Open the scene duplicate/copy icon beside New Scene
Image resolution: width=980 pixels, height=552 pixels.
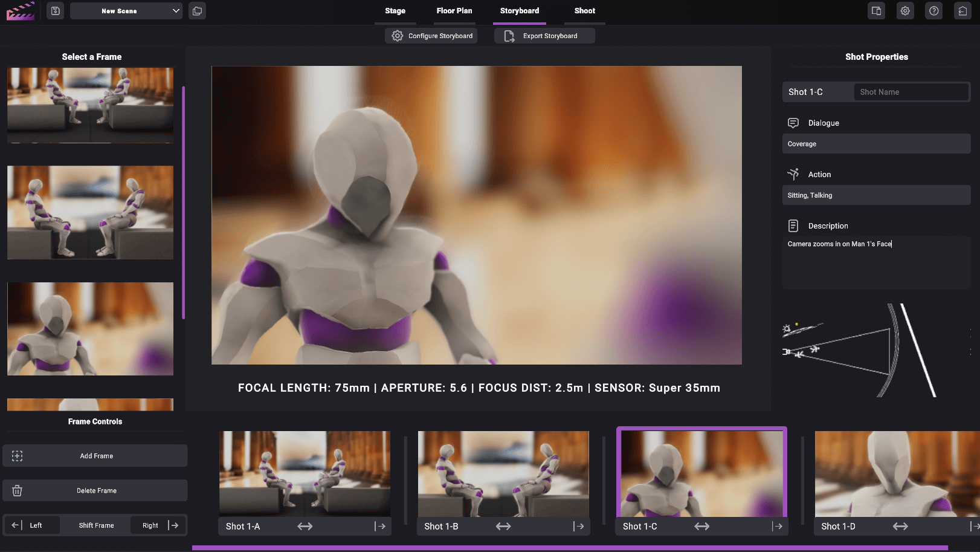pos(197,11)
